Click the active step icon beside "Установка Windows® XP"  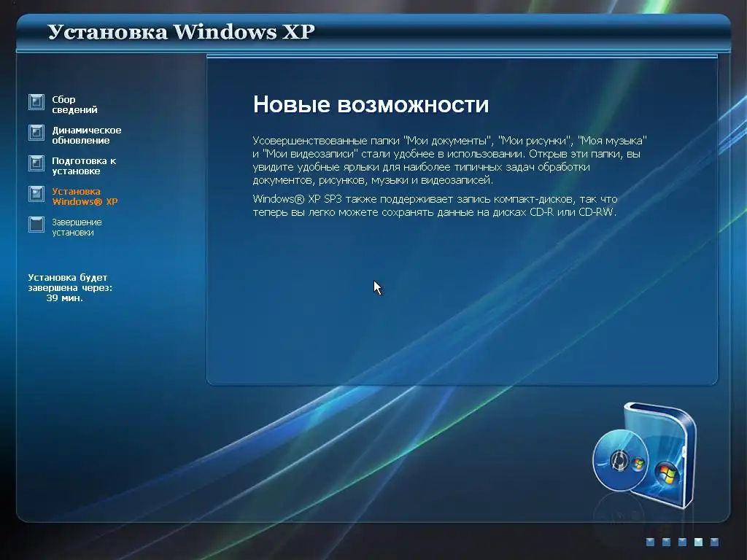(36, 194)
